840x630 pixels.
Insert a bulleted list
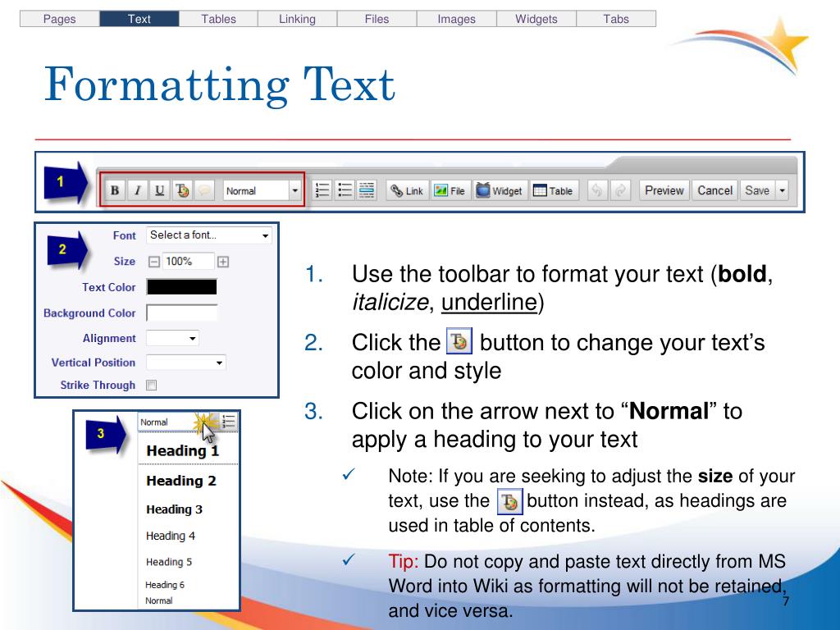345,190
